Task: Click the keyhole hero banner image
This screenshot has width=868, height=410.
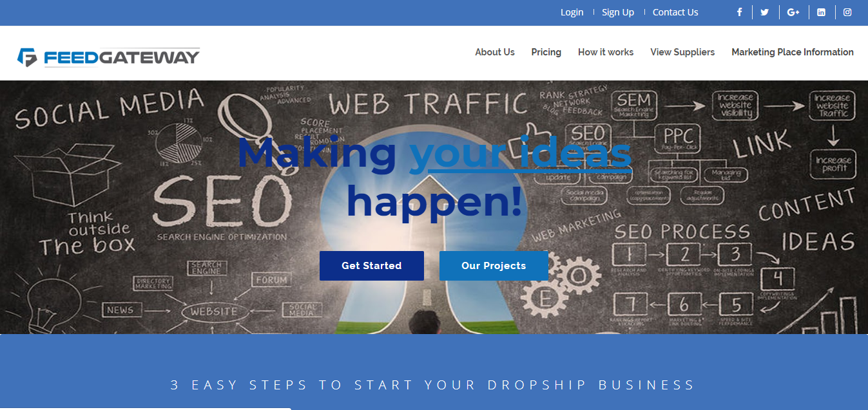Action: pos(434,207)
